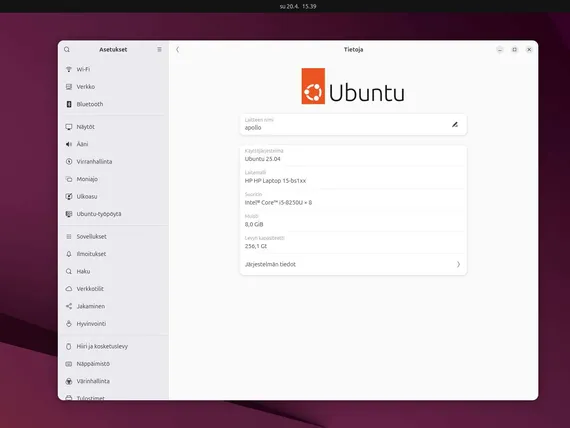Click the Verkko network icon
This screenshot has width=570, height=428.
coord(69,87)
